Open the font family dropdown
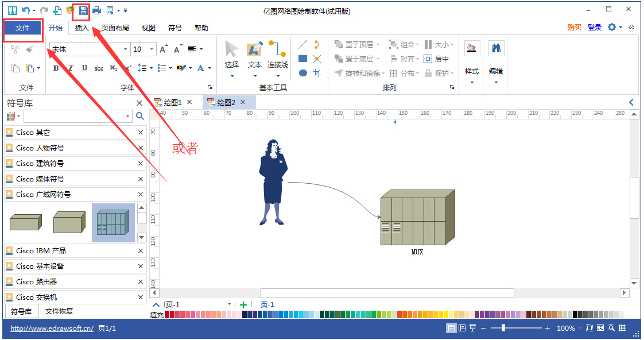Image resolution: width=644 pixels, height=340 pixels. pyautogui.click(x=125, y=49)
